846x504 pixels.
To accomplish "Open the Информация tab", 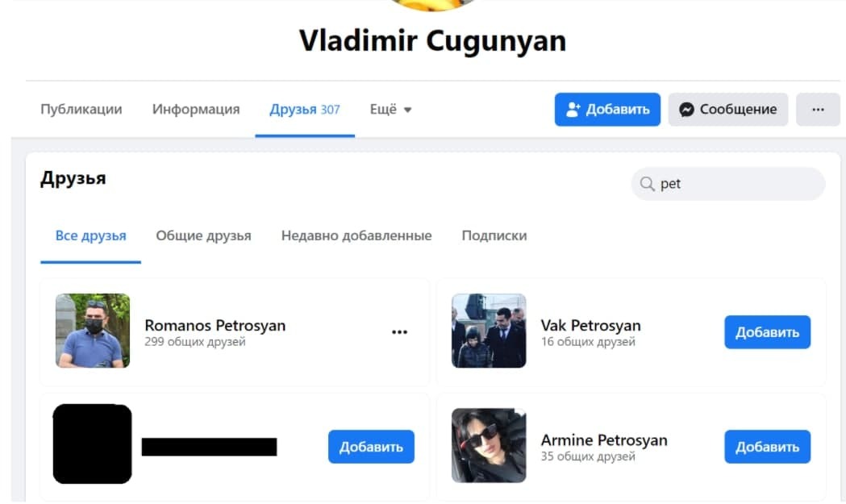I will [x=196, y=110].
